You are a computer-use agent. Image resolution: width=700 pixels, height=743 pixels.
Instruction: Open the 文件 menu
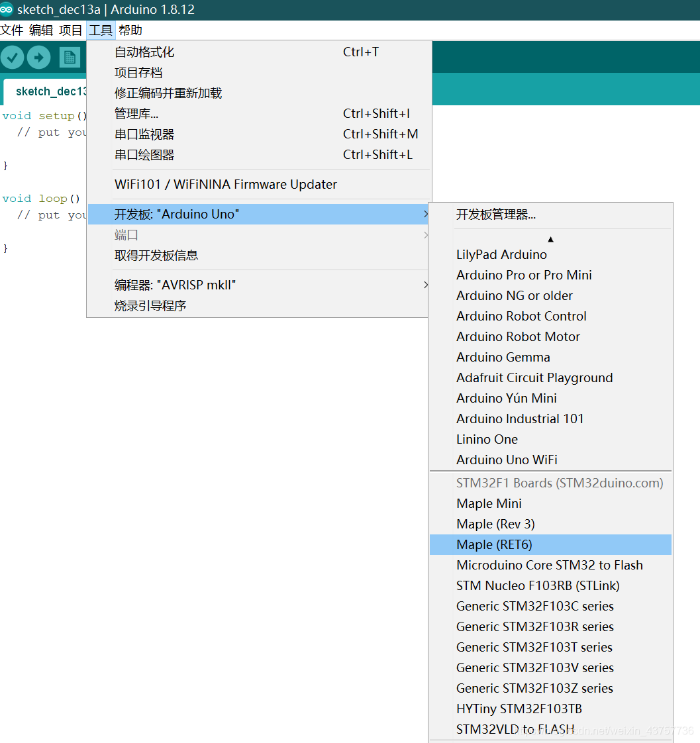tap(12, 30)
